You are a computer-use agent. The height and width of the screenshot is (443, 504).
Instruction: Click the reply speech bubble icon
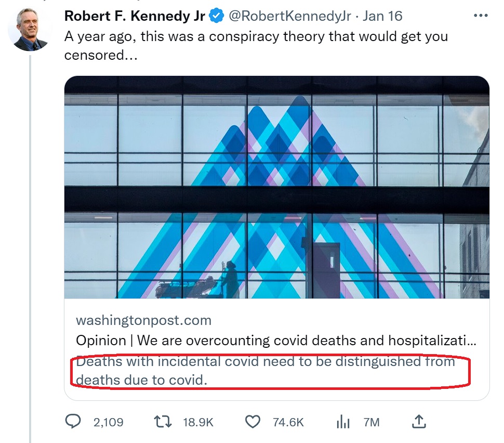click(x=73, y=422)
